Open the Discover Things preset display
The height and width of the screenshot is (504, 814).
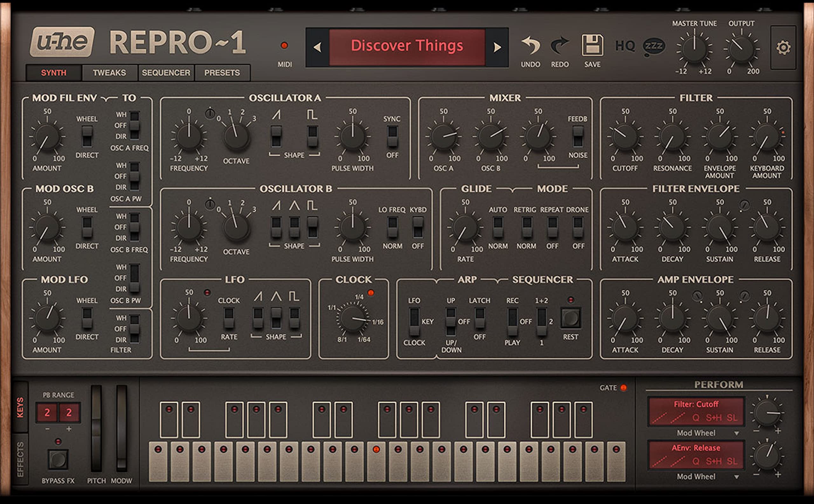point(407,47)
